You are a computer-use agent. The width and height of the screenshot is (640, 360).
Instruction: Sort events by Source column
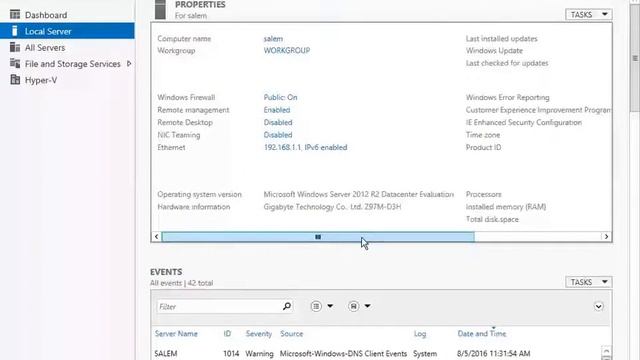point(291,334)
